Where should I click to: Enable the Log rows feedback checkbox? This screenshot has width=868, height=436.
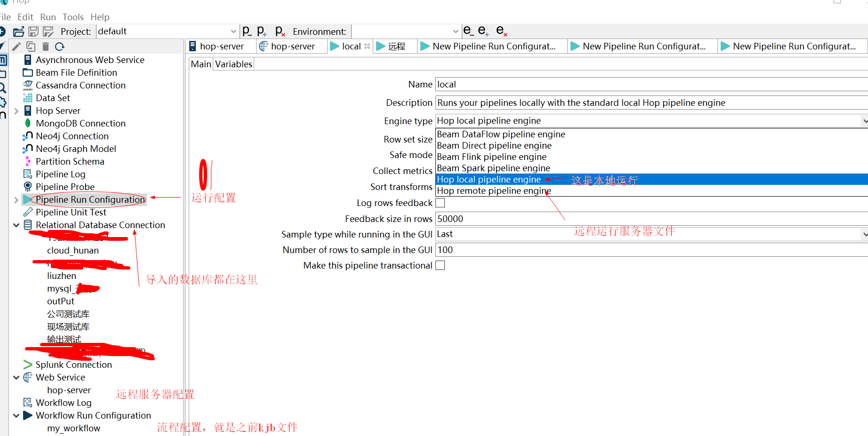point(440,202)
